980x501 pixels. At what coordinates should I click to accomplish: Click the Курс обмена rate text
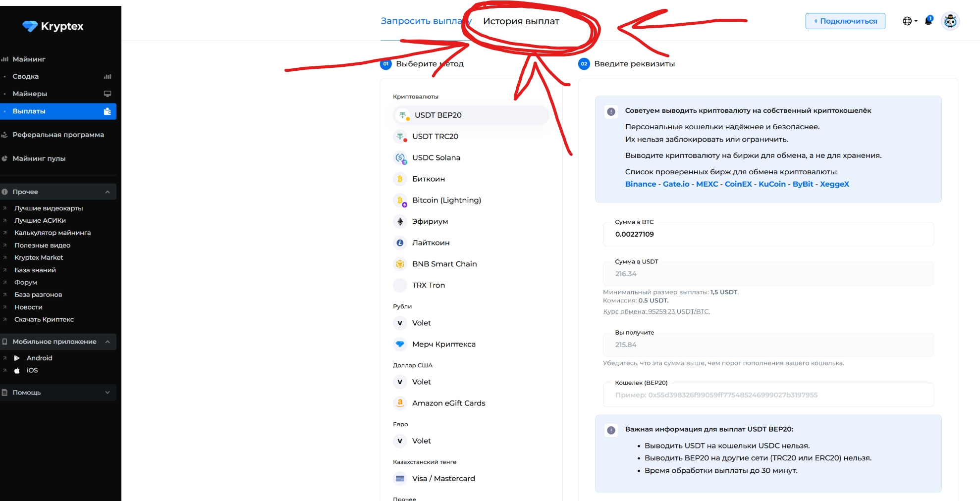pyautogui.click(x=656, y=311)
